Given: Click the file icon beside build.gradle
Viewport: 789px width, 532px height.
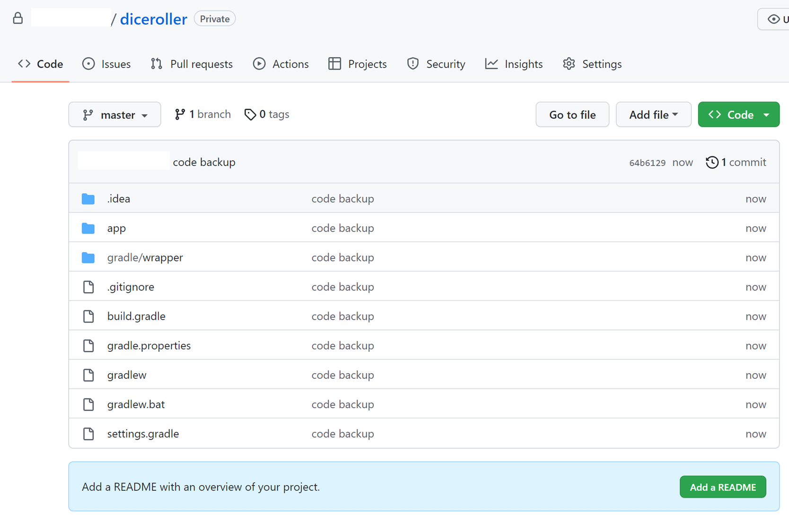Looking at the screenshot, I should [x=88, y=316].
